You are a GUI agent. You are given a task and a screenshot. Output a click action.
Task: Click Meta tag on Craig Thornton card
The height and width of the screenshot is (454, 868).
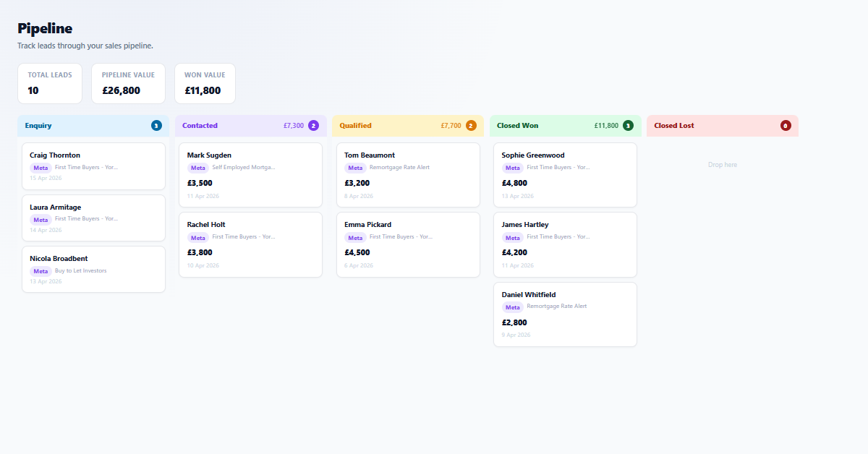point(41,168)
